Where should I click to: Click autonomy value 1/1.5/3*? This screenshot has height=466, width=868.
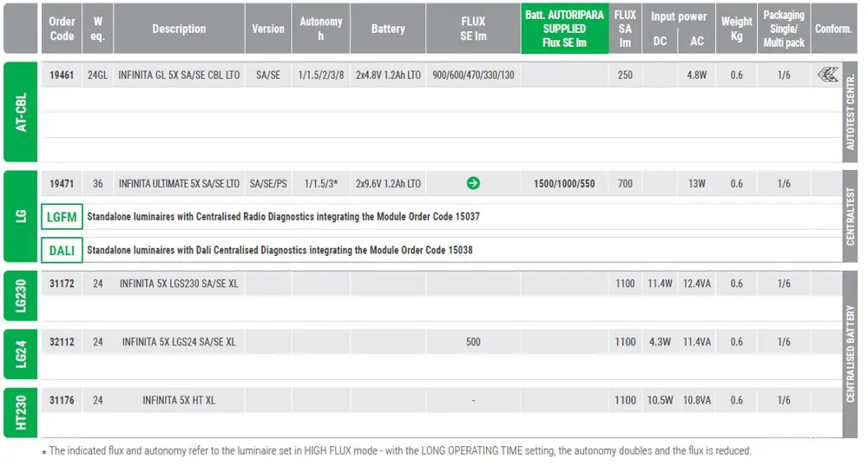coord(320,184)
